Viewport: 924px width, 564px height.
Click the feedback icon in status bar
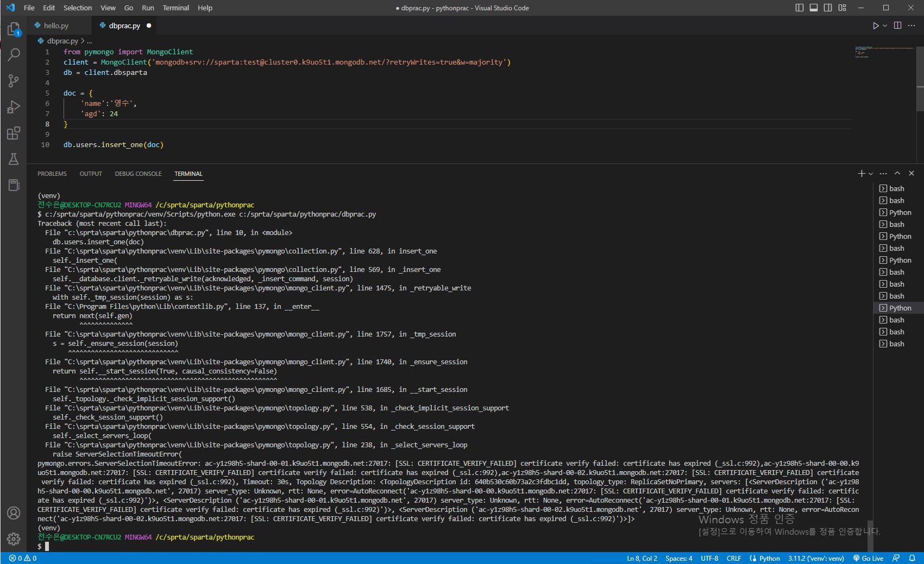click(896, 558)
